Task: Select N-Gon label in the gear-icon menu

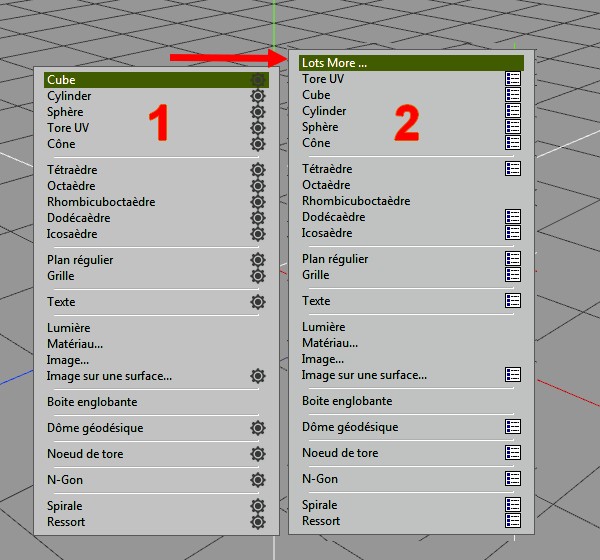Action: tap(65, 480)
